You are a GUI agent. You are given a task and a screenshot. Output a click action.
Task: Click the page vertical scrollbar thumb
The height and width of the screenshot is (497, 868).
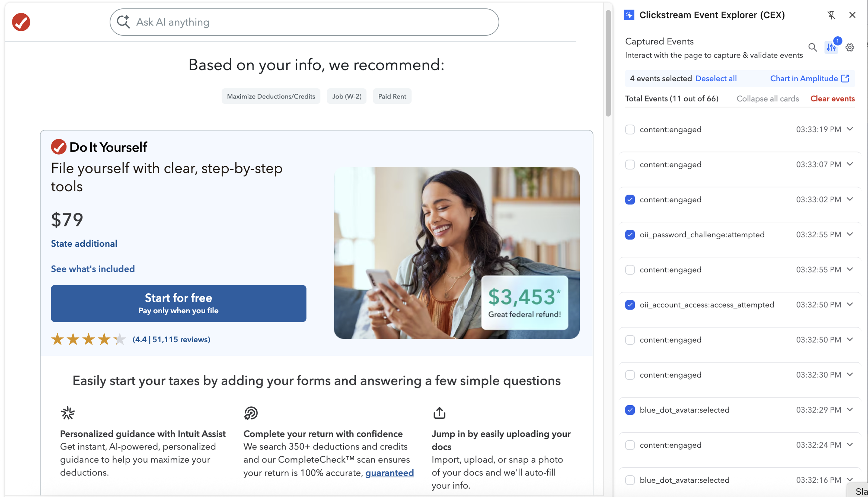pos(608,63)
